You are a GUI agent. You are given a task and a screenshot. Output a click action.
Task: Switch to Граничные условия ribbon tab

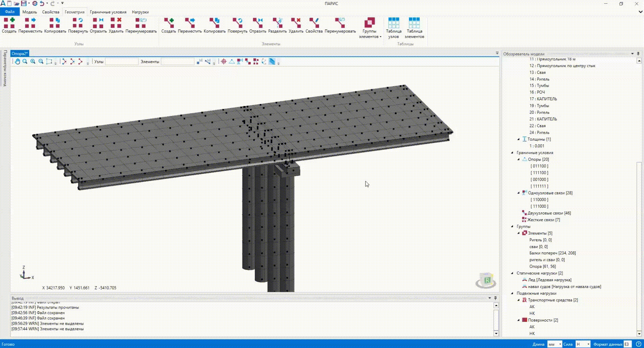click(x=108, y=12)
